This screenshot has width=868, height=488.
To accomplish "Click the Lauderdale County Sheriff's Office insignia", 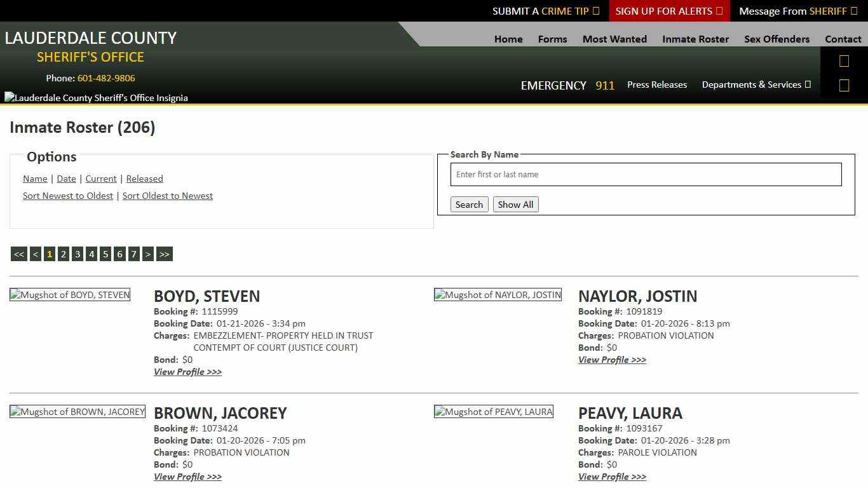I will click(96, 98).
